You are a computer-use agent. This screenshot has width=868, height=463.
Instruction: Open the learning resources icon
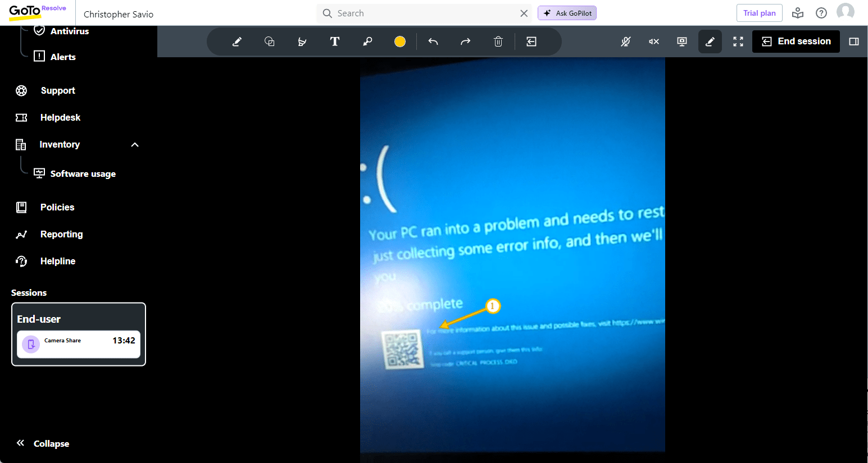coord(798,13)
